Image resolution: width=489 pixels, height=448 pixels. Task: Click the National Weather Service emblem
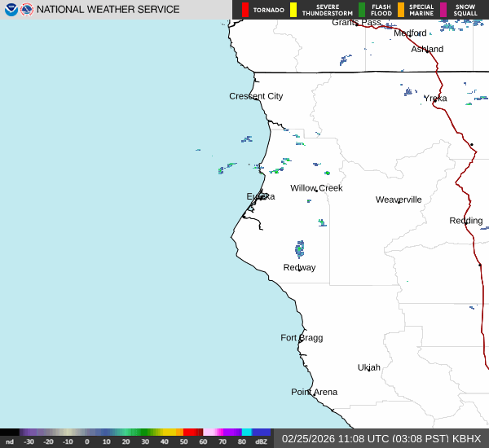coord(27,10)
